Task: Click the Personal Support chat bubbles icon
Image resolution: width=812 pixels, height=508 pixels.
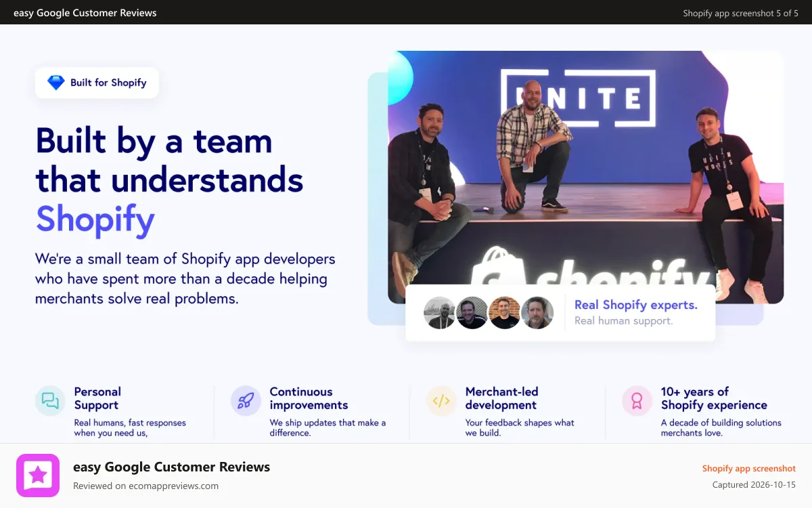Action: [x=50, y=400]
